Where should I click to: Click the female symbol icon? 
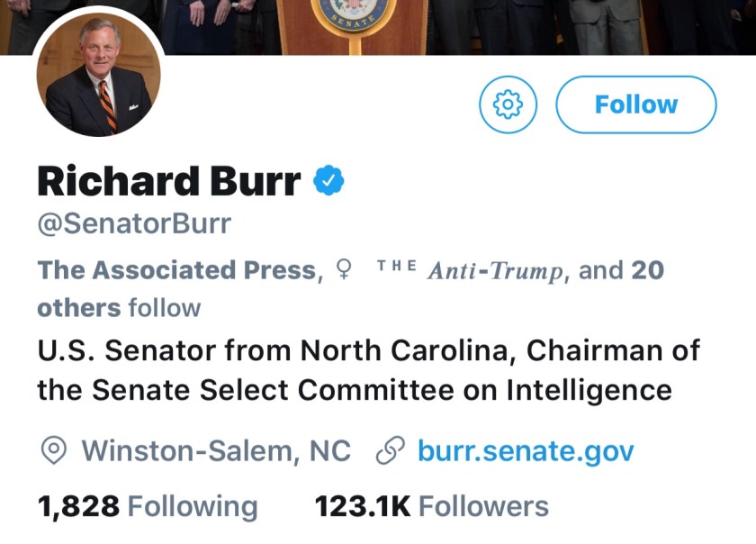click(343, 269)
